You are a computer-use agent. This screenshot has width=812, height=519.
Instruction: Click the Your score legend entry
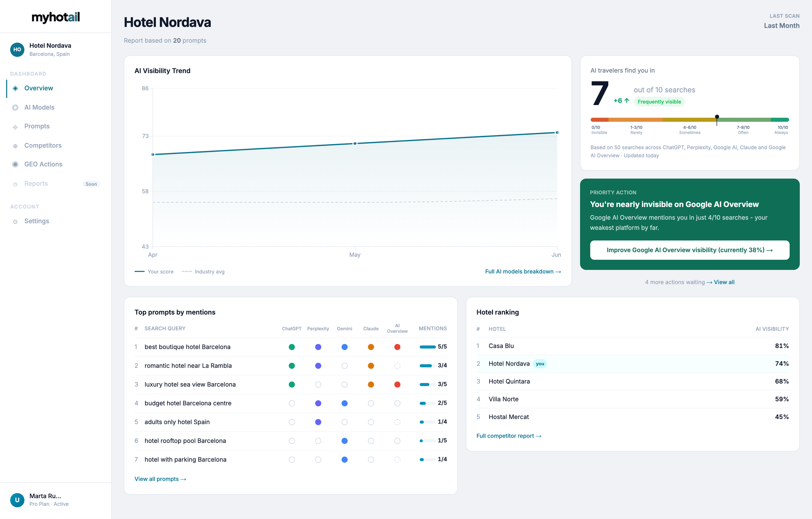154,272
